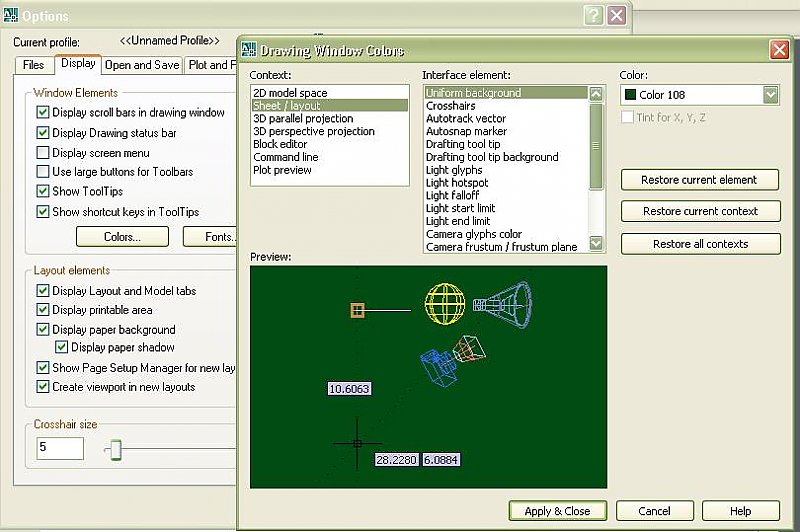This screenshot has height=532, width=800.
Task: Toggle Display paper shadow checkbox
Action: 61,347
